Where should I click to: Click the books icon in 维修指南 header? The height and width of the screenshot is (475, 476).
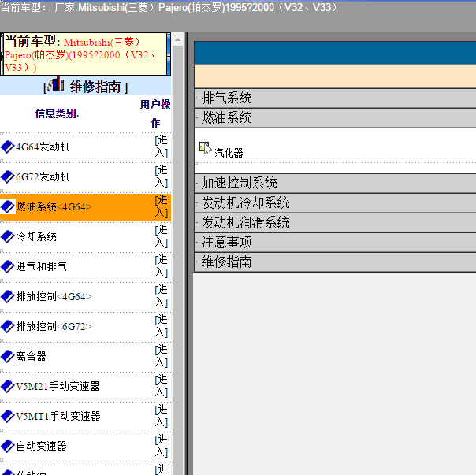(x=57, y=83)
